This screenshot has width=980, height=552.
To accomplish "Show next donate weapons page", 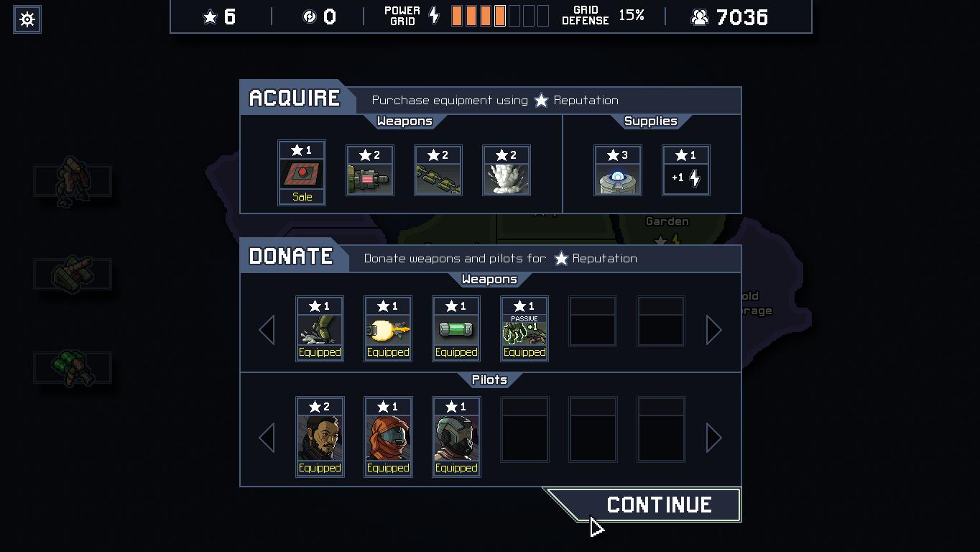I will [x=714, y=330].
